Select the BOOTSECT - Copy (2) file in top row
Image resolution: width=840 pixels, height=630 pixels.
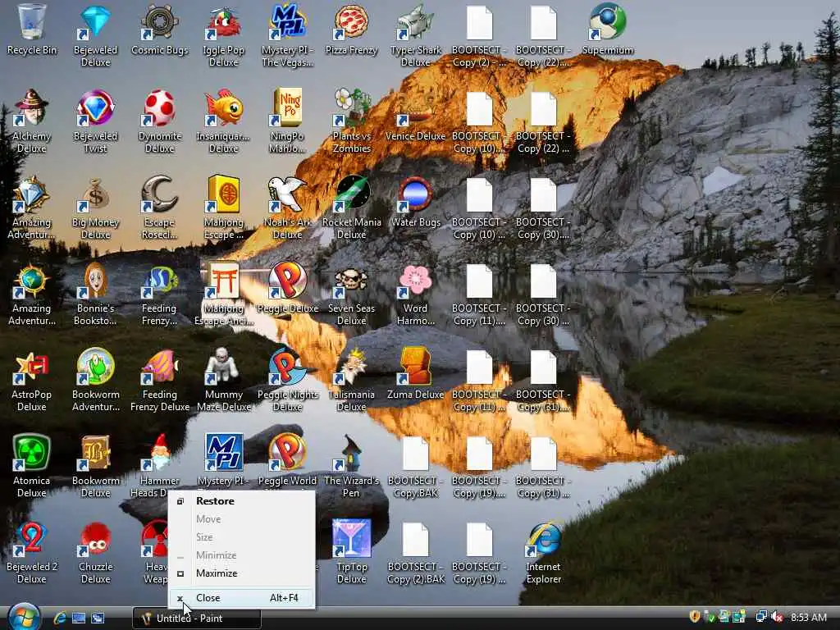click(x=479, y=35)
